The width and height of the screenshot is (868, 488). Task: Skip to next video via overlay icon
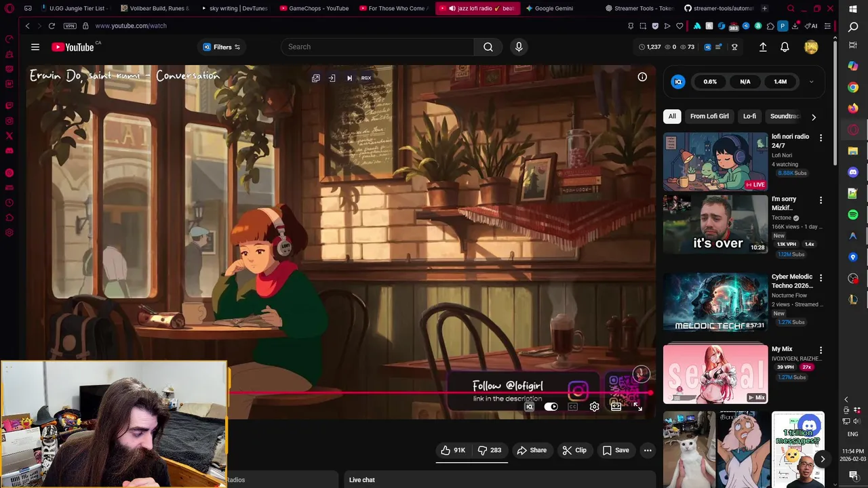click(349, 78)
